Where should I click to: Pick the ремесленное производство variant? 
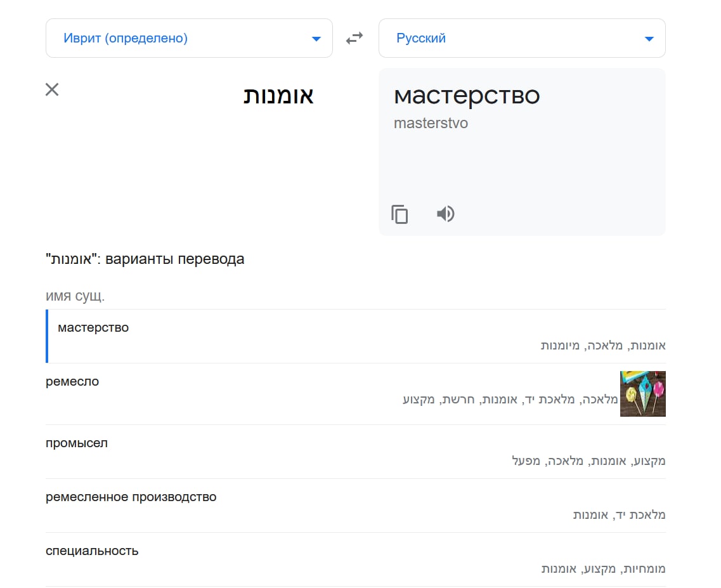pos(131,497)
